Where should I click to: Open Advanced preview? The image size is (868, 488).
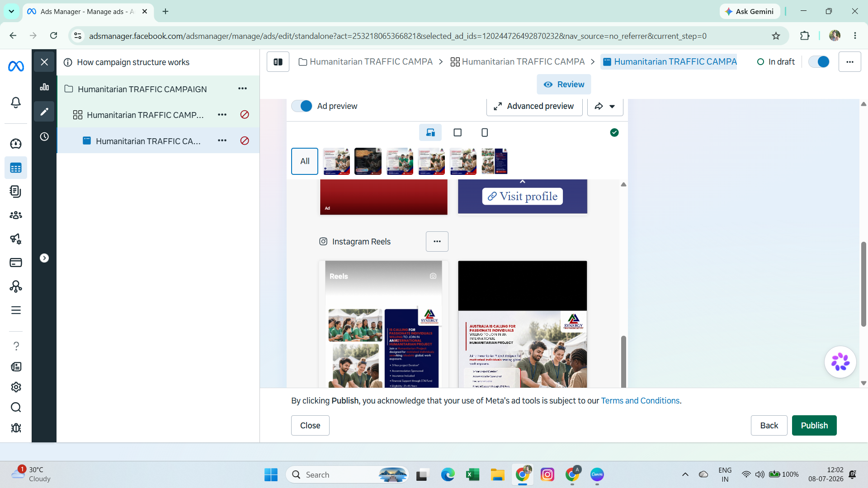[x=535, y=106]
